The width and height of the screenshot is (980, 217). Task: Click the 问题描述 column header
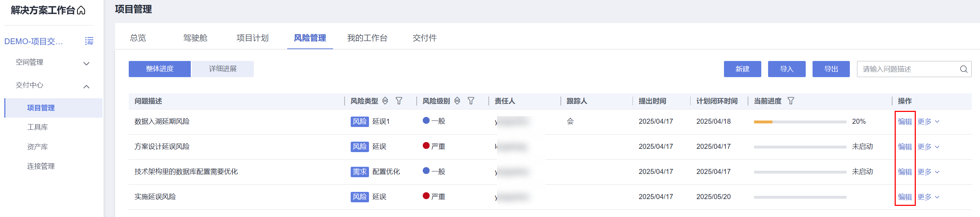coord(148,101)
